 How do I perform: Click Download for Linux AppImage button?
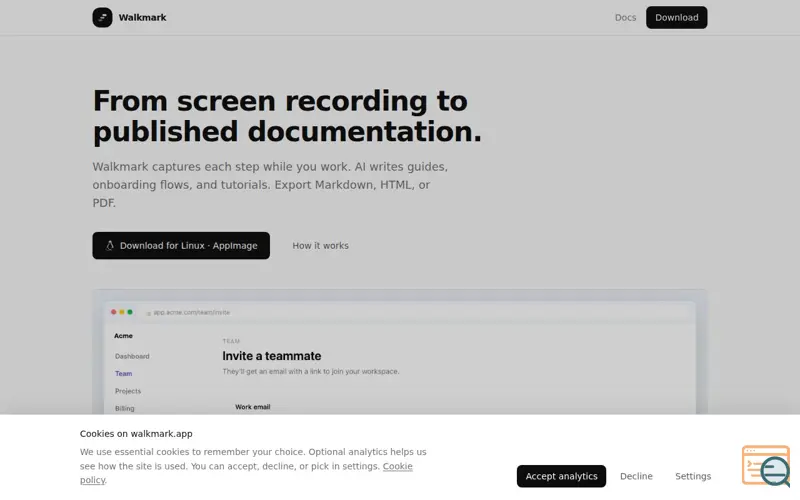coord(181,245)
